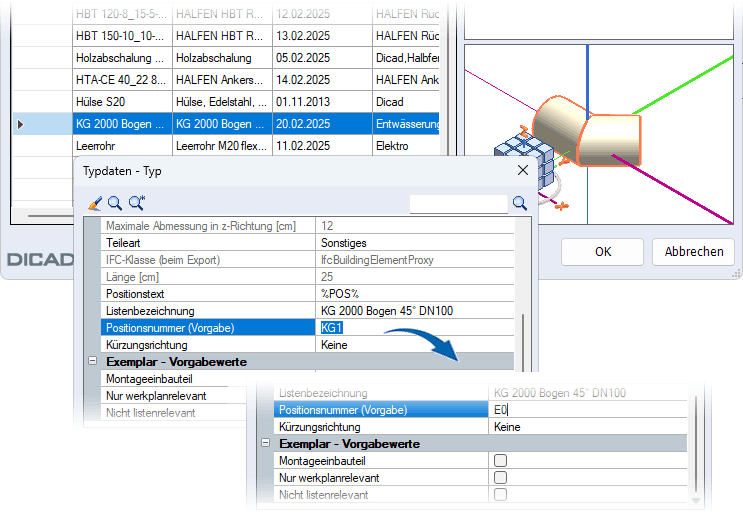This screenshot has height=515, width=743.
Task: Toggle the Montageeinbauteil checkbox
Action: [x=500, y=461]
